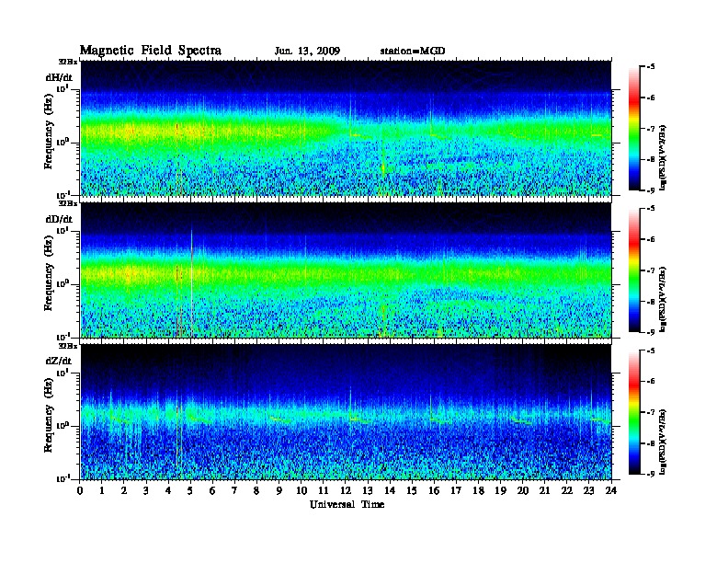Click hour "22" on the Universal Time axis
This screenshot has width=728, height=563.
point(566,490)
